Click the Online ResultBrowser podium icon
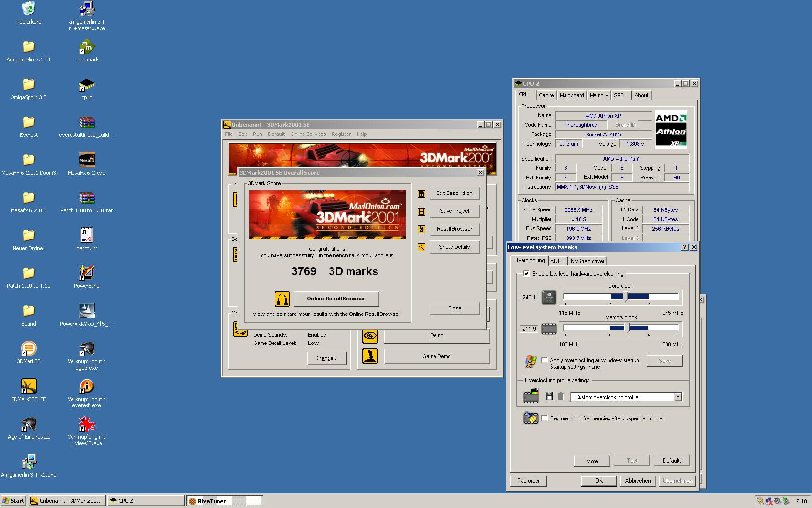812x508 pixels. [x=282, y=299]
